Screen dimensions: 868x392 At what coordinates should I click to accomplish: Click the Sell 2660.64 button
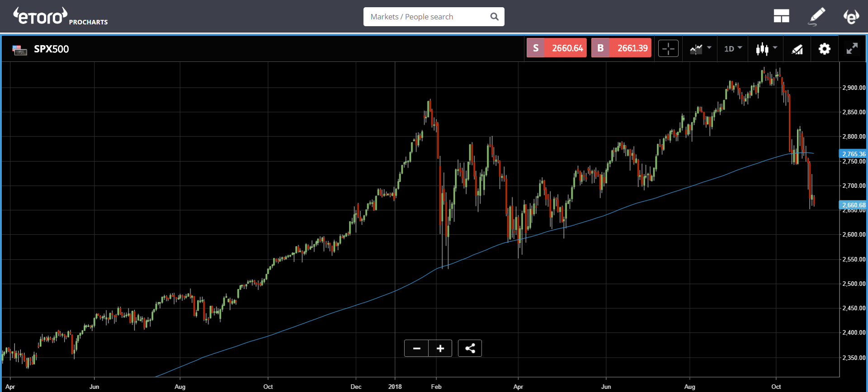(557, 48)
